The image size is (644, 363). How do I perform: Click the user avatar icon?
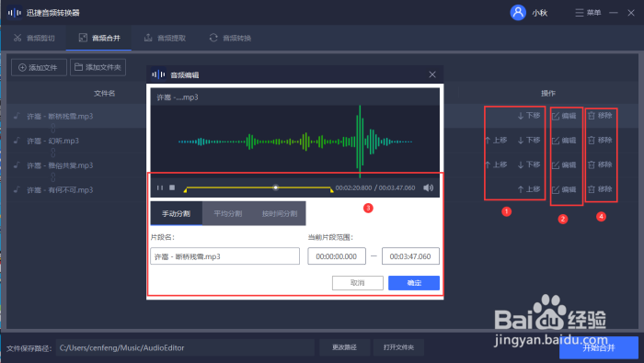518,13
